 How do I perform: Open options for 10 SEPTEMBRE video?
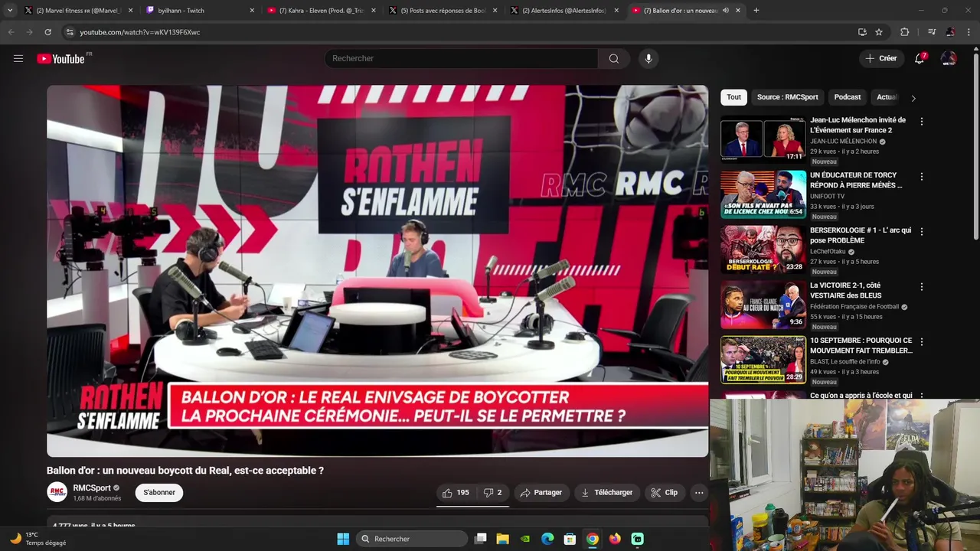coord(922,342)
